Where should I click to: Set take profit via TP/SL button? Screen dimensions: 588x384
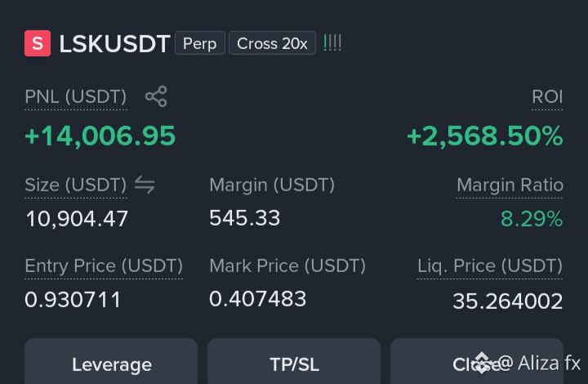[x=294, y=364]
